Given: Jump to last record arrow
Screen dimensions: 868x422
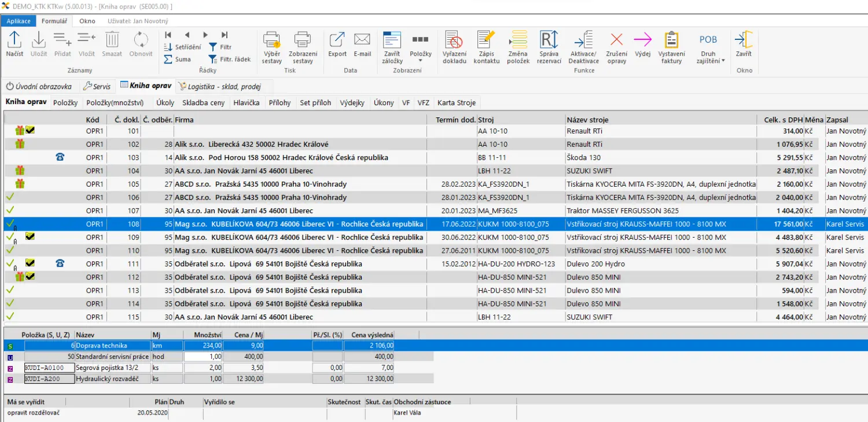Looking at the screenshot, I should pos(225,35).
